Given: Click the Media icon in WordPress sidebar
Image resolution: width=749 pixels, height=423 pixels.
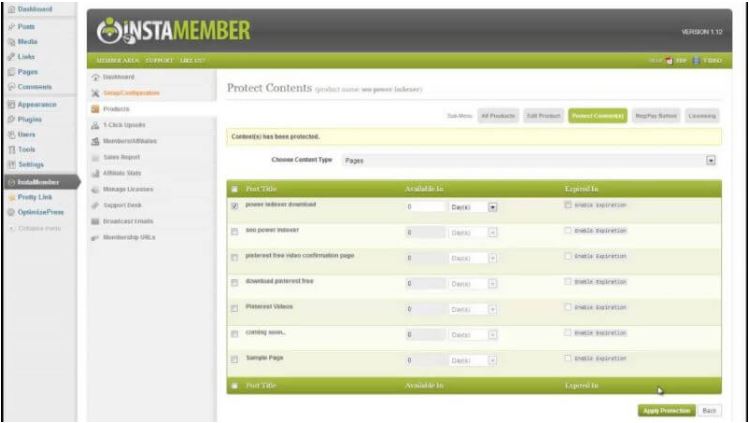Looking at the screenshot, I should 11,42.
